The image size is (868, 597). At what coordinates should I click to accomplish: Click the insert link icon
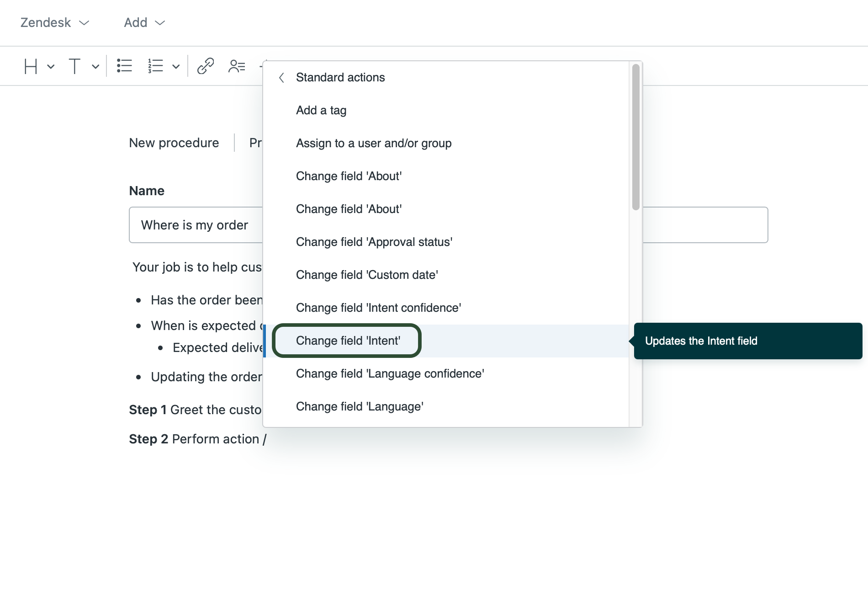pyautogui.click(x=206, y=66)
